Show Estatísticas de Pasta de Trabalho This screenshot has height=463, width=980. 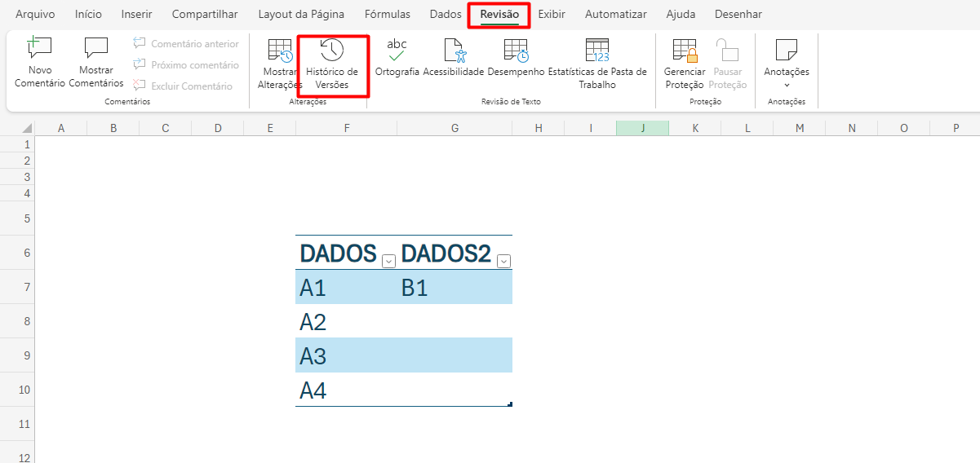597,51
